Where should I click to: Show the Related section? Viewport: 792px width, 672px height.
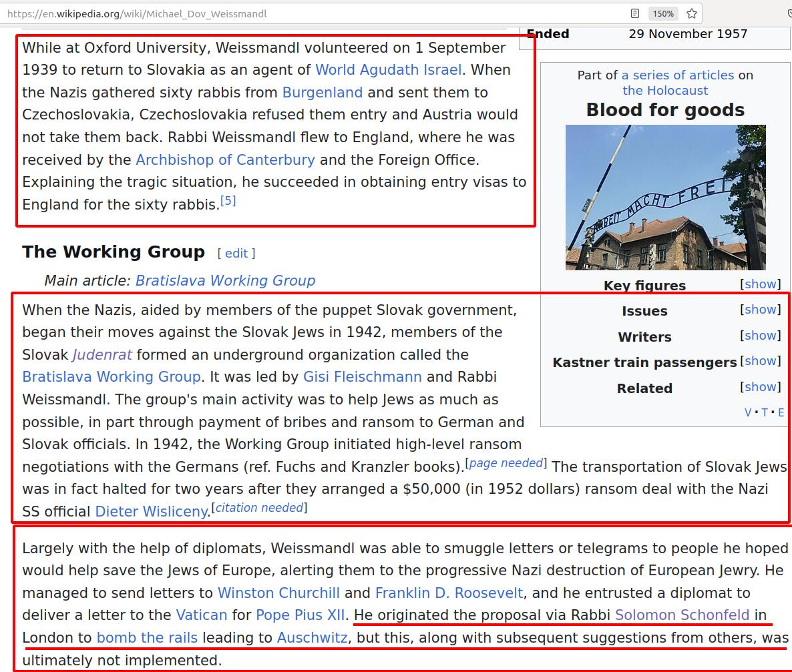(x=760, y=387)
